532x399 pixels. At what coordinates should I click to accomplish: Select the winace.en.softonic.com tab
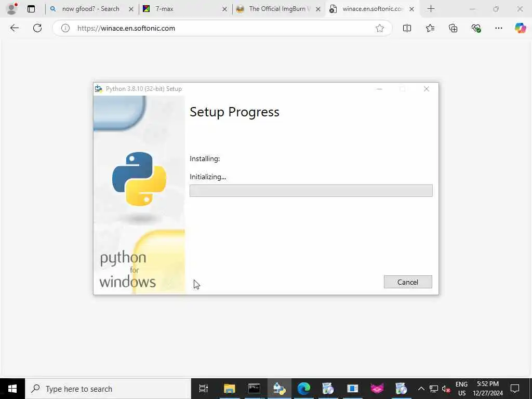[x=372, y=9]
